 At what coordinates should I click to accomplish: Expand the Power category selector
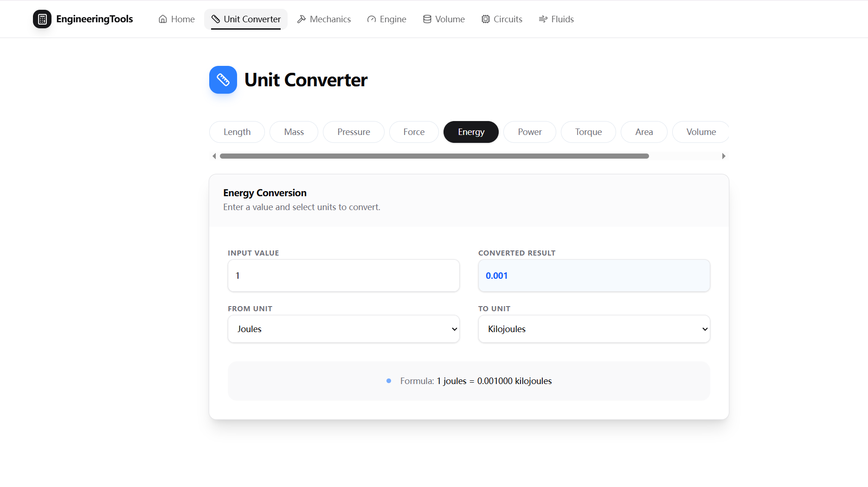529,132
